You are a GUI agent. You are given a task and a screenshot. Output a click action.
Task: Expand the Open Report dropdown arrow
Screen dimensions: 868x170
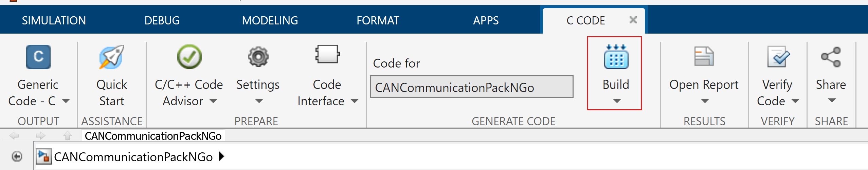click(705, 101)
